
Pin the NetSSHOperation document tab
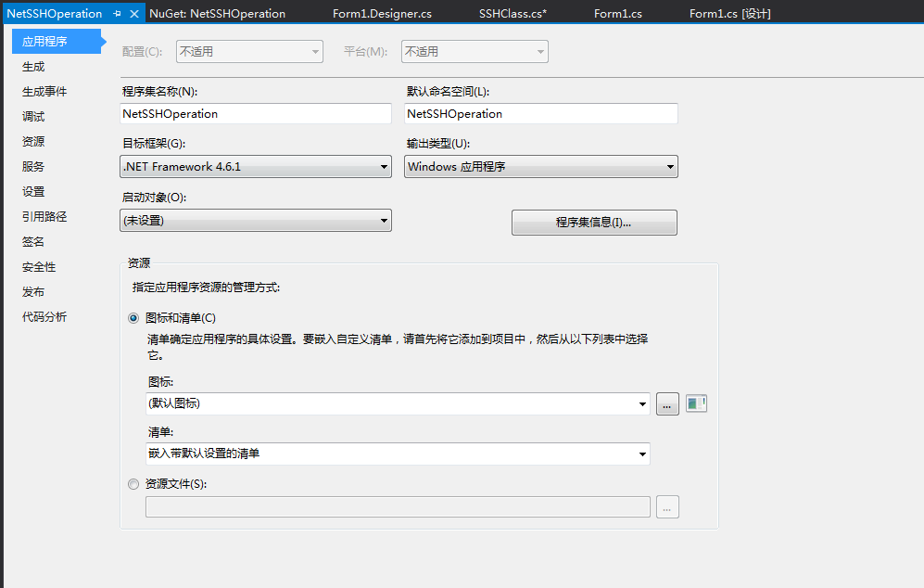point(117,13)
